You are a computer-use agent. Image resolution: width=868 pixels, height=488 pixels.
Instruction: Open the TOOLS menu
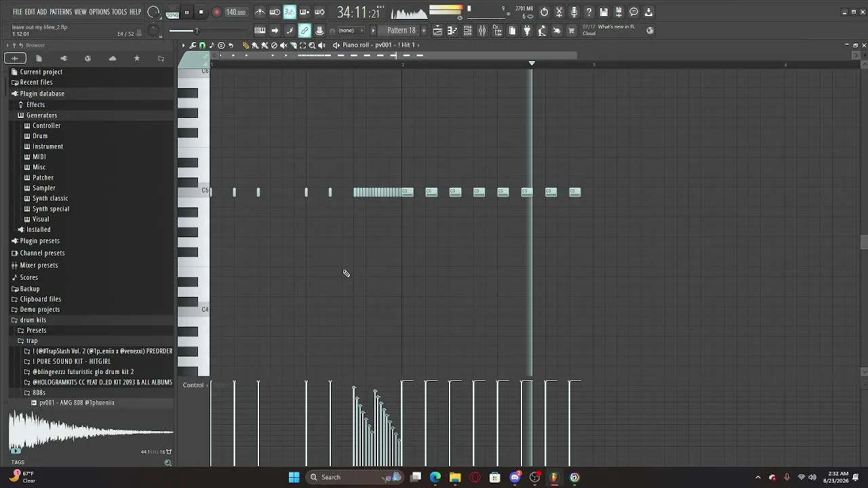pyautogui.click(x=119, y=12)
